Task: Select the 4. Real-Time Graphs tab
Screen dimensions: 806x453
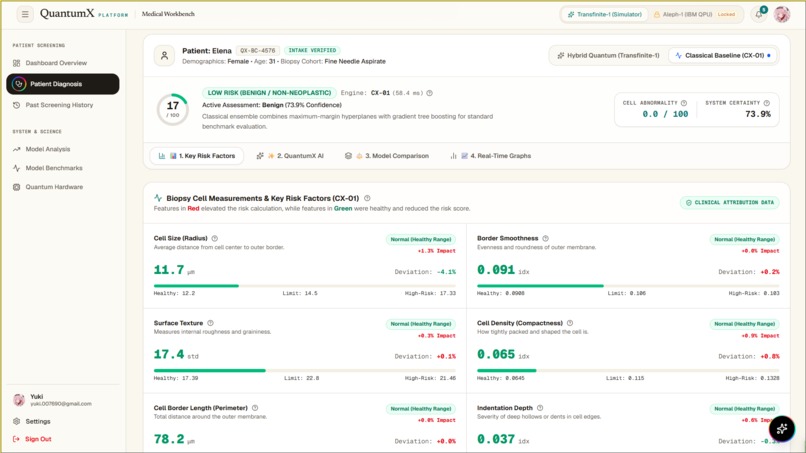Action: coord(491,156)
